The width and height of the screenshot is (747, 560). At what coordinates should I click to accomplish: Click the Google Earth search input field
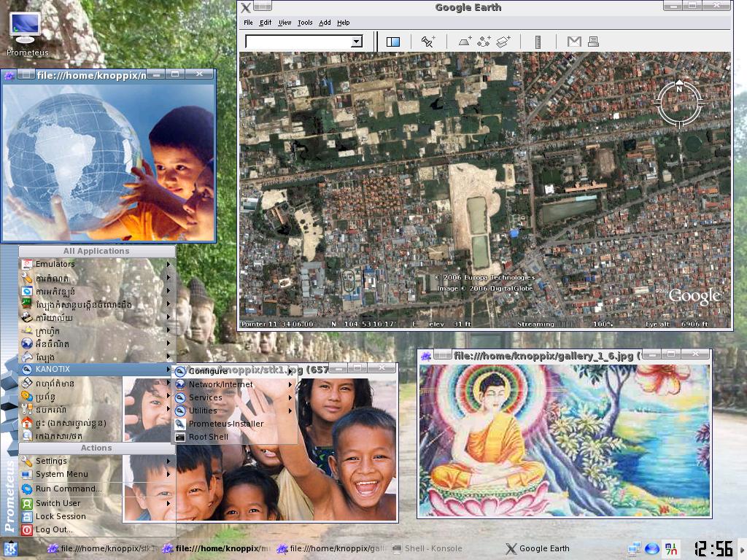(x=298, y=42)
